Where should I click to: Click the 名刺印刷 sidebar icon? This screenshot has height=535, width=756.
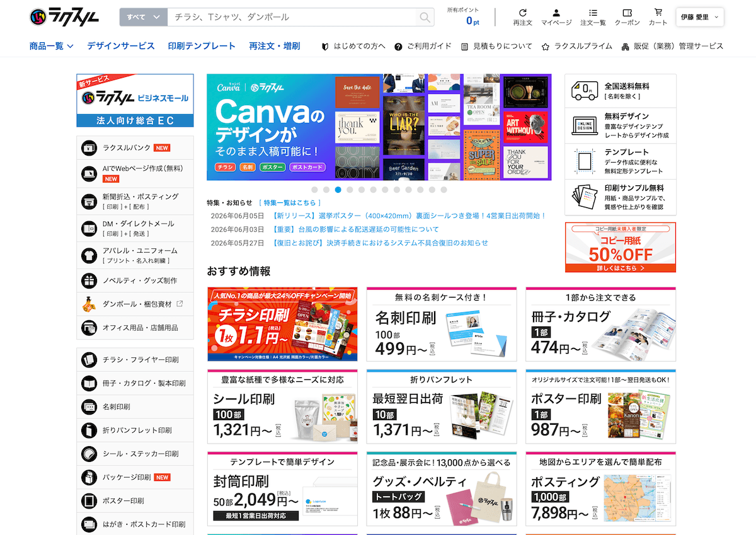coord(89,407)
